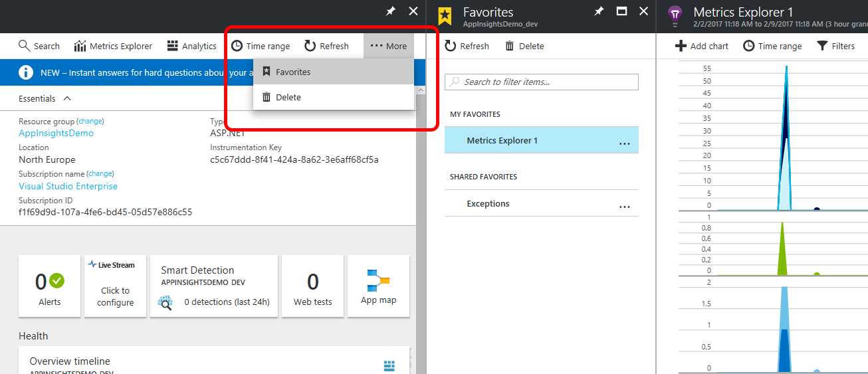
Task: Open Time range in Metrics Explorer 1
Action: point(772,46)
